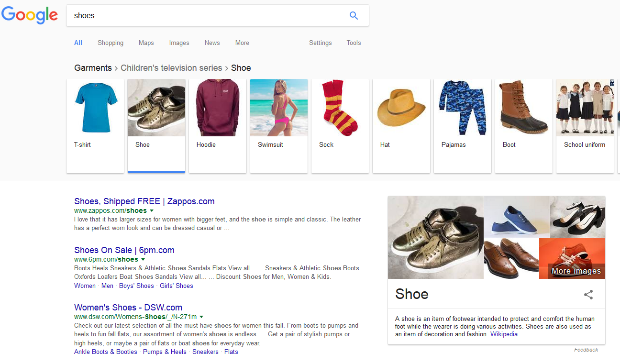Screen dimensions: 620x364
Task: Expand the zappos.com URL dropdown arrow
Action: point(152,210)
